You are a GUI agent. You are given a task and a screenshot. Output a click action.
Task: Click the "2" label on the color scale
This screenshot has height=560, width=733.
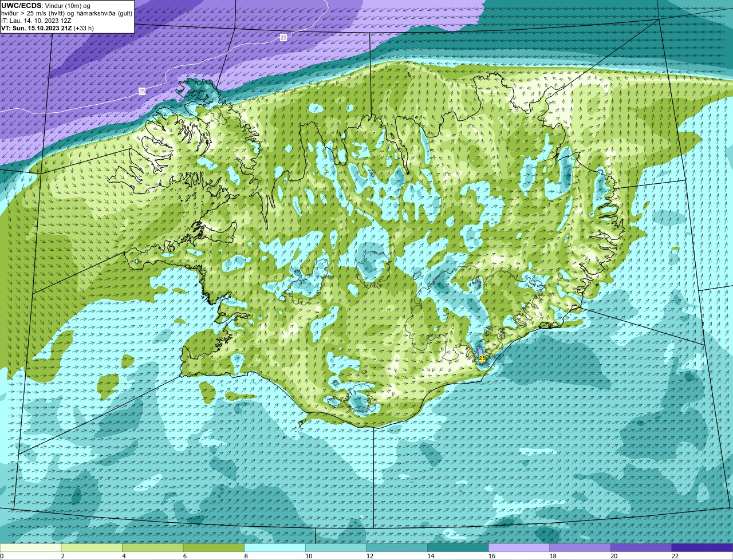(x=62, y=556)
